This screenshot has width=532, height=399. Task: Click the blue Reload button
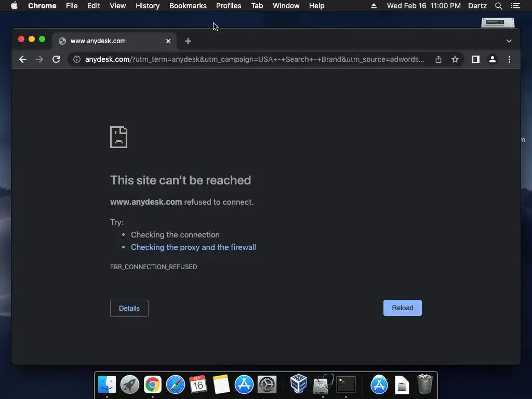coord(403,308)
